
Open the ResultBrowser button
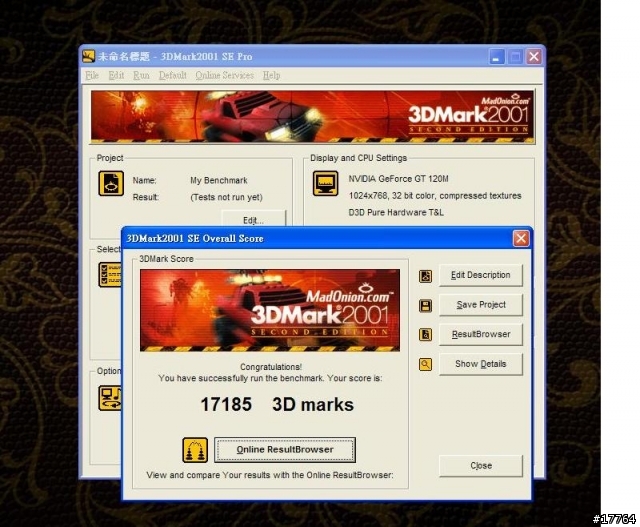pos(481,334)
